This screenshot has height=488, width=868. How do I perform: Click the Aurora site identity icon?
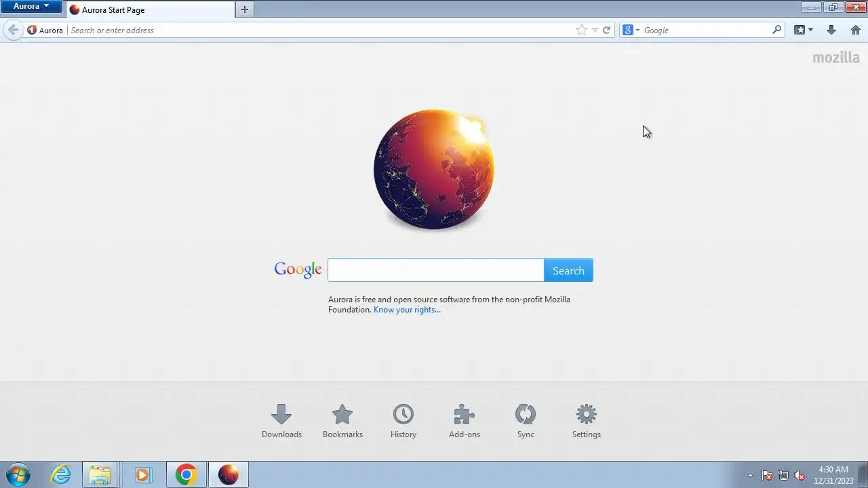(45, 30)
